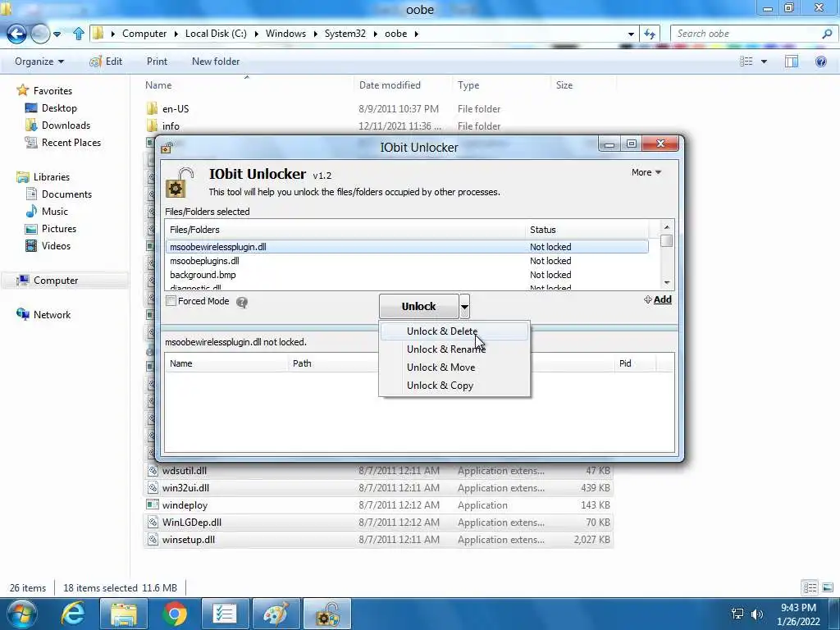Open Google Chrome from the taskbar
Image resolution: width=840 pixels, height=630 pixels.
click(x=174, y=614)
